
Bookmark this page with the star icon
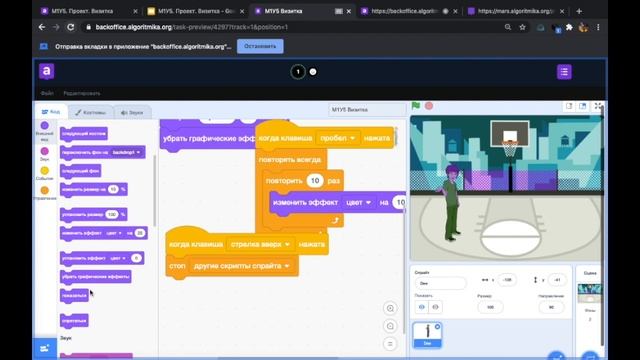(x=522, y=27)
